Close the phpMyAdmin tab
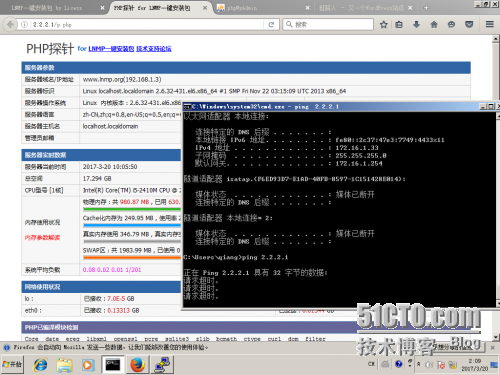The height and width of the screenshot is (375, 500). tap(307, 8)
